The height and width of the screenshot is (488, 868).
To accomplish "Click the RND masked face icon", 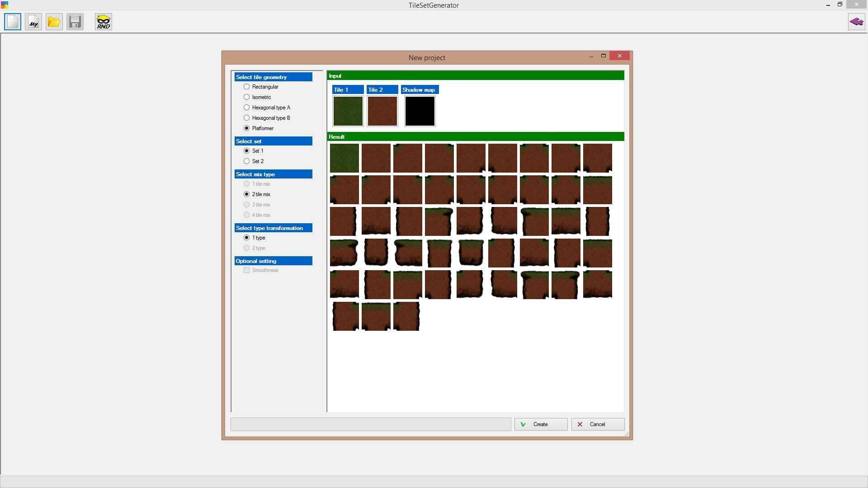I will (x=104, y=22).
